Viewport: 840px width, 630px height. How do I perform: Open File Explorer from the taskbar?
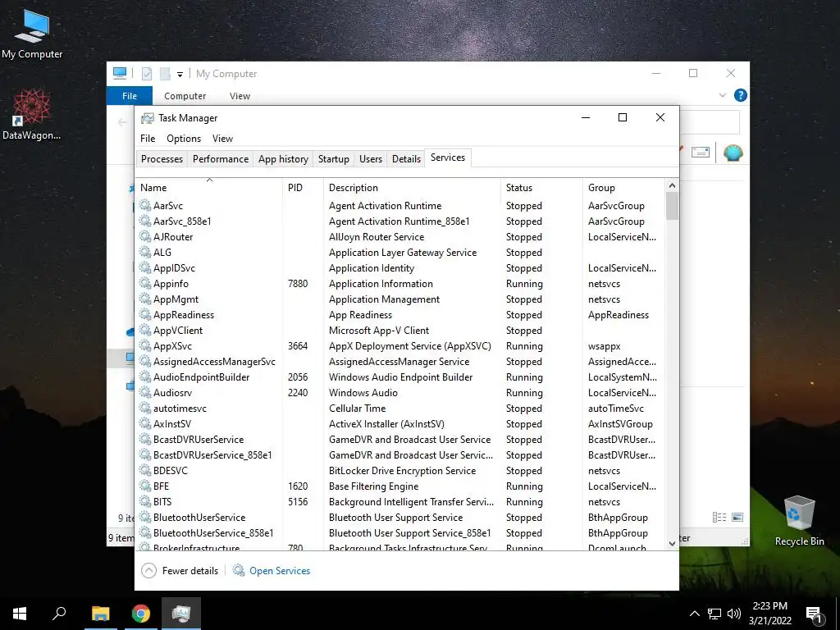tap(101, 614)
